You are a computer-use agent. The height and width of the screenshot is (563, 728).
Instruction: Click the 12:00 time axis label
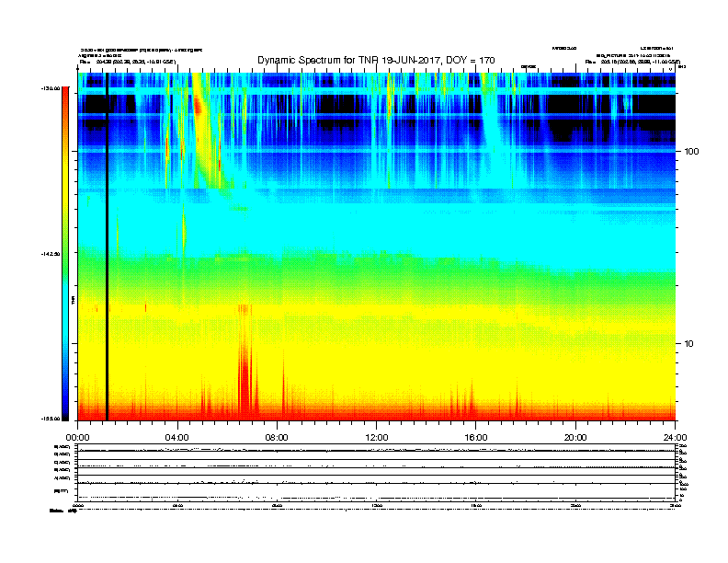pyautogui.click(x=377, y=438)
